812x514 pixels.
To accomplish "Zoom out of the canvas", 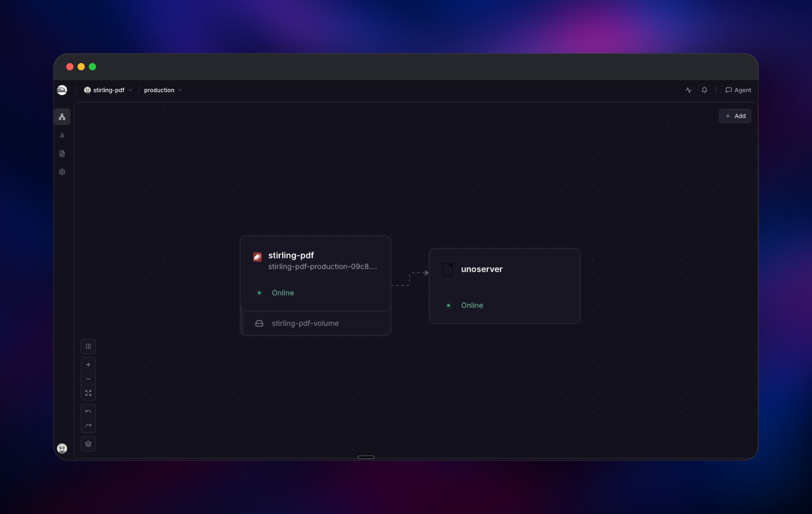I will (88, 379).
